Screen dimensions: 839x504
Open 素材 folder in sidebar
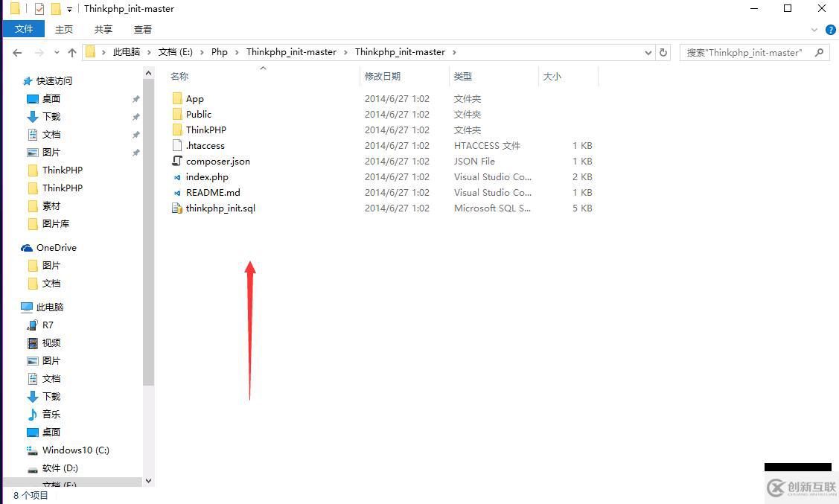click(x=51, y=206)
